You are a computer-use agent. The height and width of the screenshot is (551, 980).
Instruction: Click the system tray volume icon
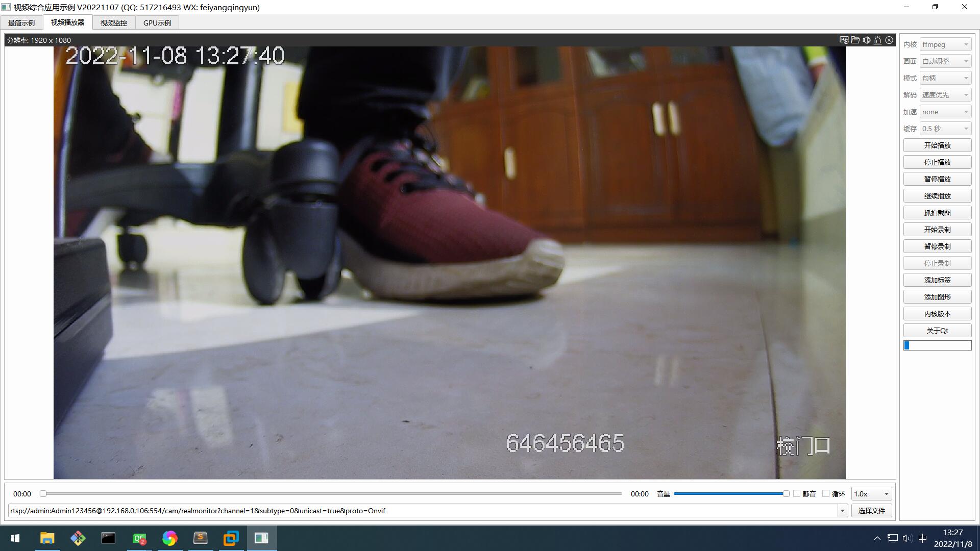click(x=907, y=538)
